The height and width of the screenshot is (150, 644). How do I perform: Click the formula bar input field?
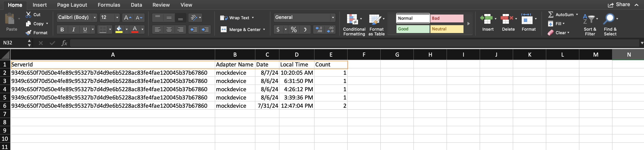click(350, 43)
